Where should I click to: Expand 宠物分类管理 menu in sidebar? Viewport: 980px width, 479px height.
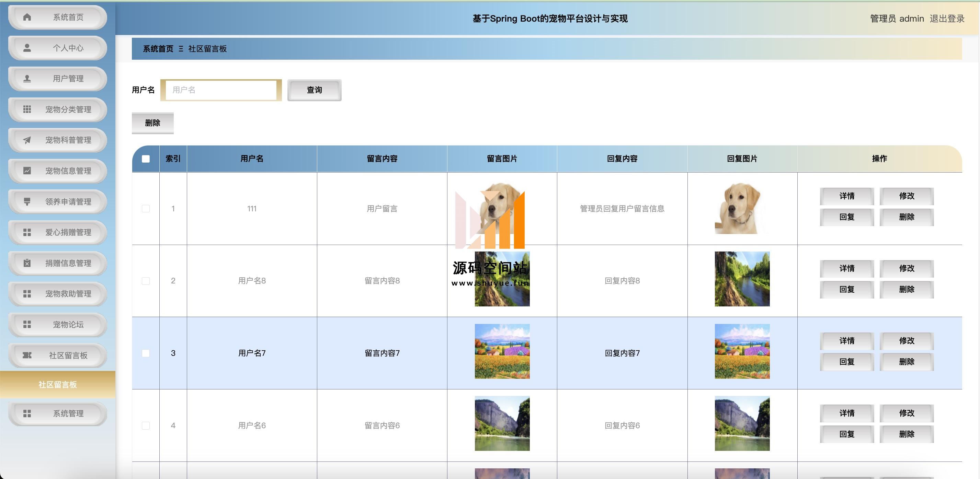[57, 109]
